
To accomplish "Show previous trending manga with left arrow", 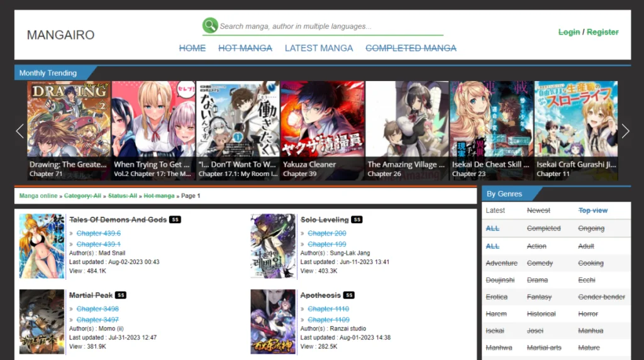I will [19, 131].
